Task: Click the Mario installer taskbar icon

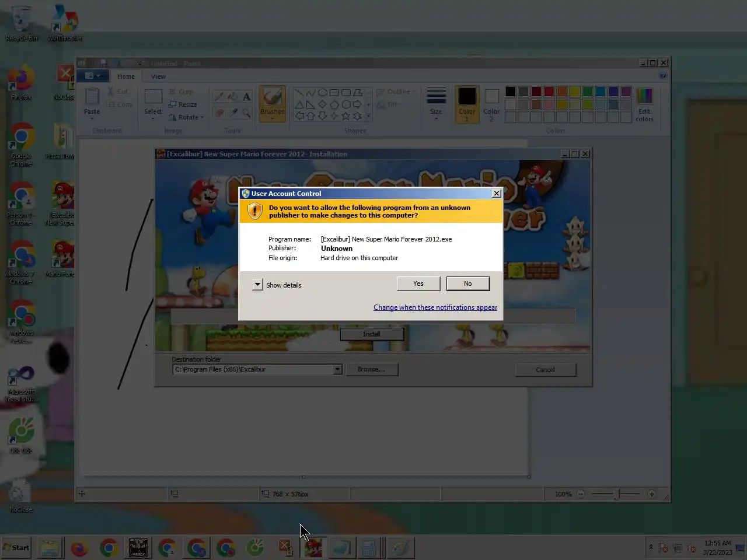Action: point(313,548)
